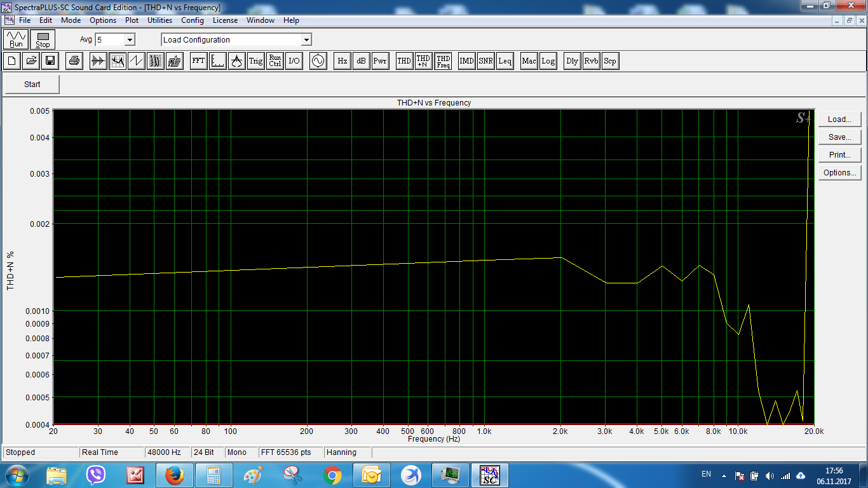Image resolution: width=868 pixels, height=488 pixels.
Task: Open the Trig trigger settings
Action: pyautogui.click(x=255, y=61)
